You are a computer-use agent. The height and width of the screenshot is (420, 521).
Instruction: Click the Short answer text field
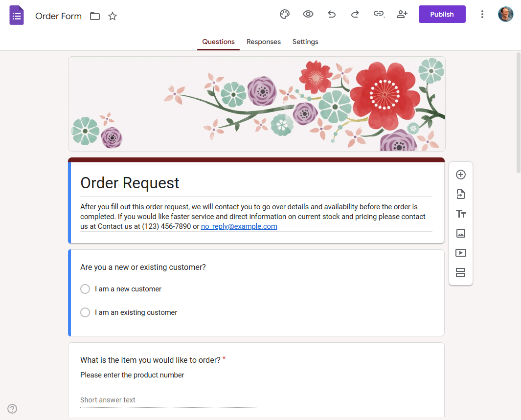point(168,400)
